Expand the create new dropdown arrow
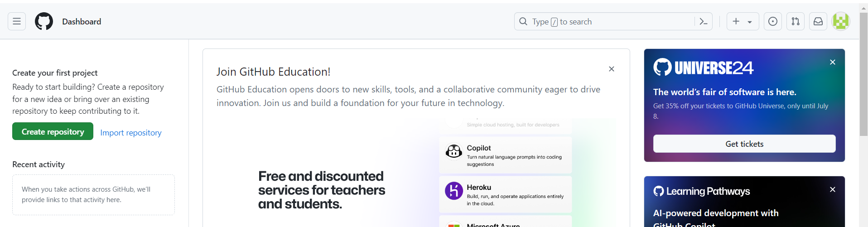The height and width of the screenshot is (227, 868). 750,22
